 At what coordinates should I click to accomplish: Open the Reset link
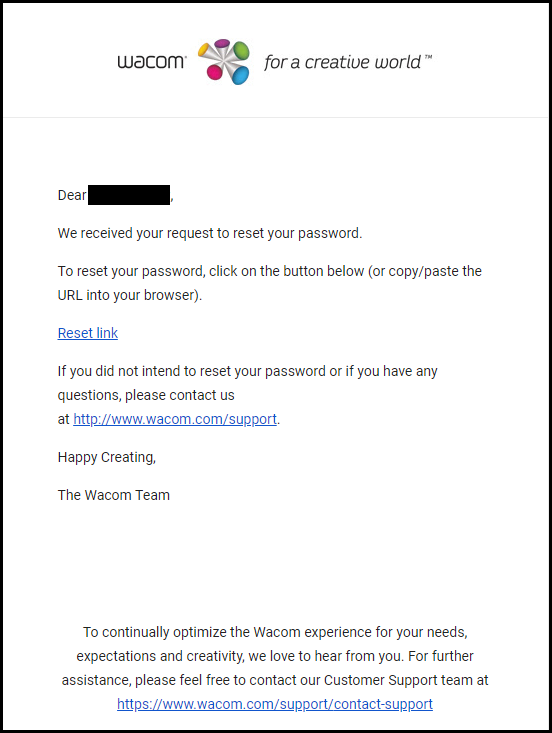(x=87, y=333)
